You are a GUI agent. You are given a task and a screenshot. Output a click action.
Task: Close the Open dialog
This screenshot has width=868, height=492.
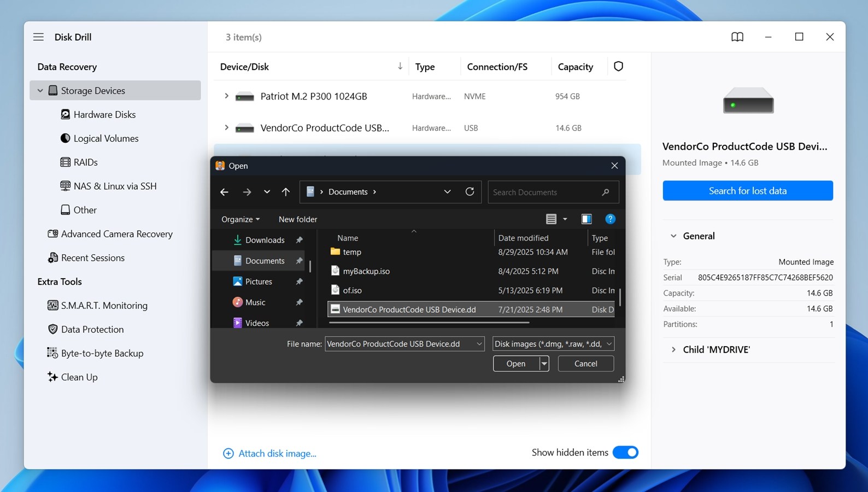(614, 166)
